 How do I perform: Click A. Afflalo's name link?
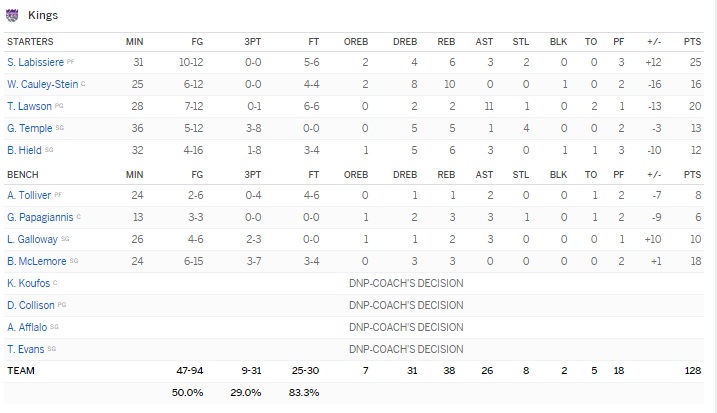26,326
